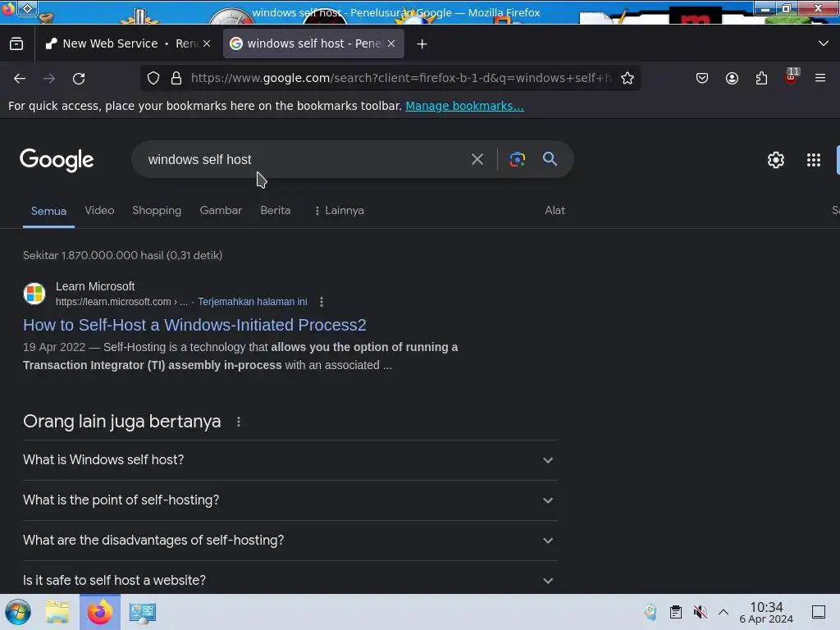
Task: Switch to Video results
Action: [99, 211]
